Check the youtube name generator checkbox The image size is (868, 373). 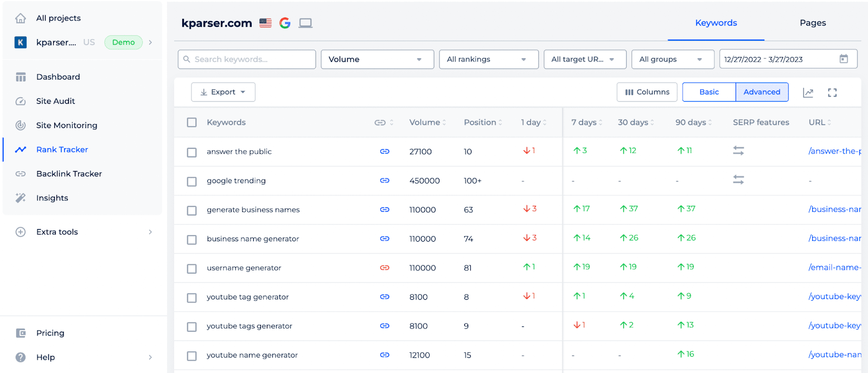tap(192, 356)
